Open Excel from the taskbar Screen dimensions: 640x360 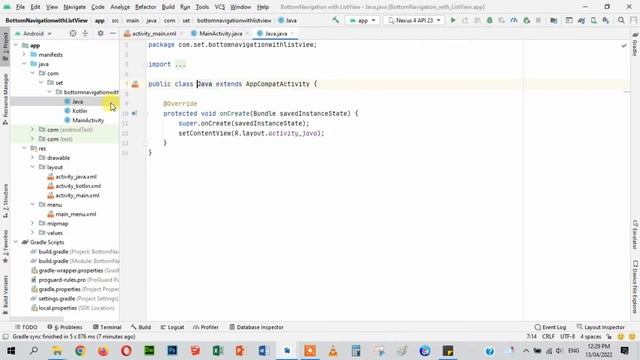coord(218,351)
